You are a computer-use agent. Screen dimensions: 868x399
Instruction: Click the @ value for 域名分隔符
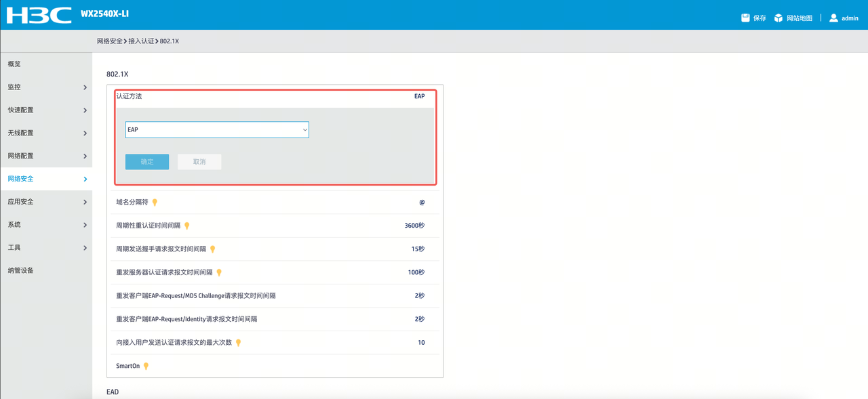pos(422,203)
